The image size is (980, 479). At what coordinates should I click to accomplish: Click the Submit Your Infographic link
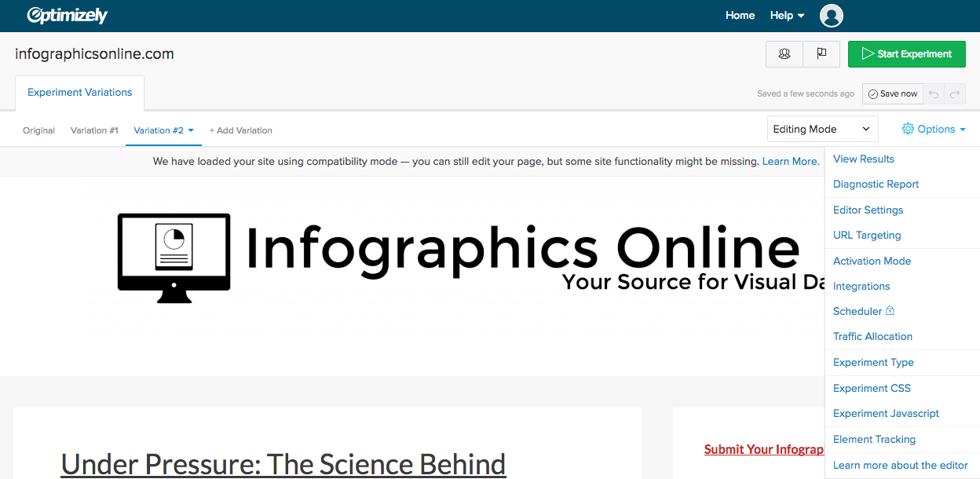[x=764, y=449]
